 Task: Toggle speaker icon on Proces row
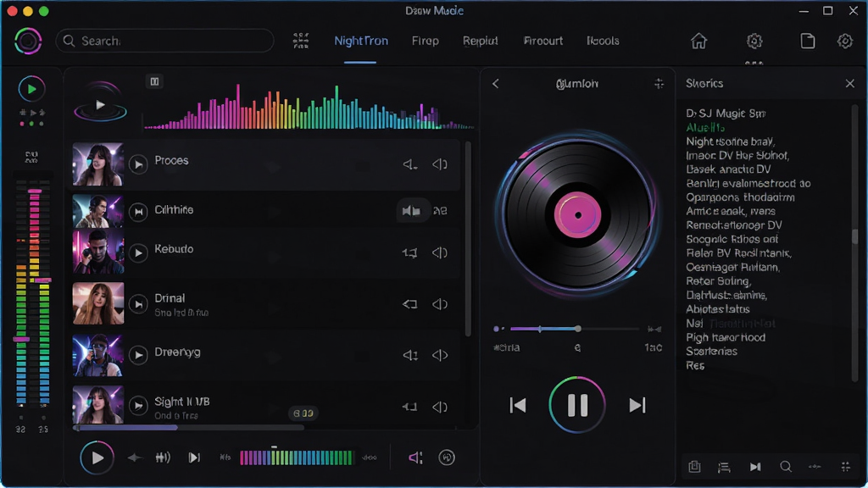coord(410,164)
